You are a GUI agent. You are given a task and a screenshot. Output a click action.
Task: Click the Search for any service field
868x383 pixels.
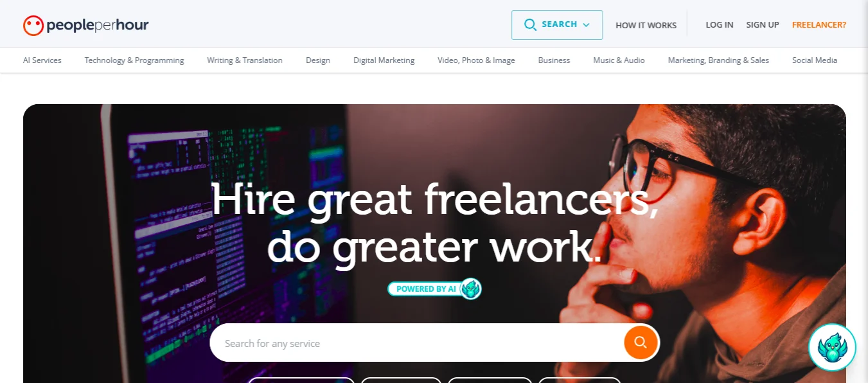(x=416, y=343)
